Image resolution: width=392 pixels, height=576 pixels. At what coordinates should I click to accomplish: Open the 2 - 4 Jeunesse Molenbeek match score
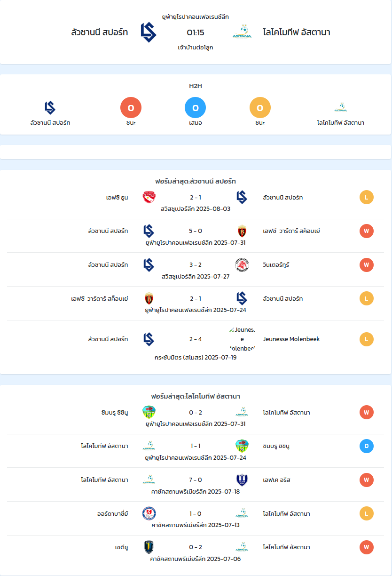coord(196,339)
